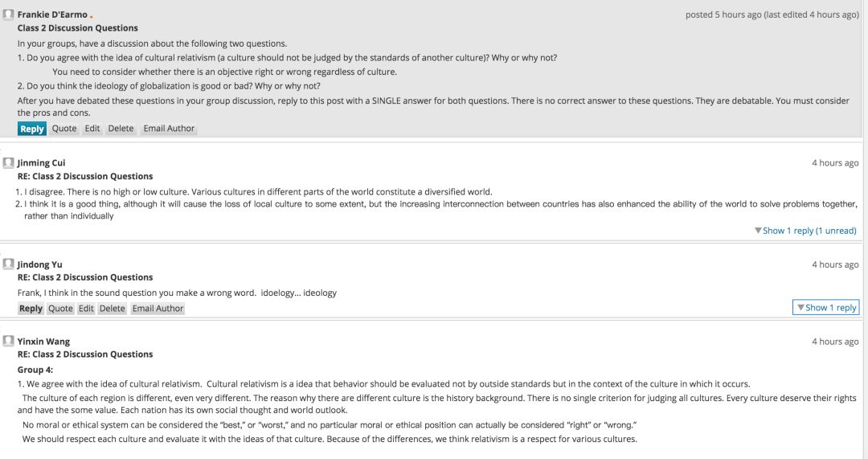Click the orange dot beside Frankie D'Earmo
This screenshot has height=459, width=868.
pos(92,17)
